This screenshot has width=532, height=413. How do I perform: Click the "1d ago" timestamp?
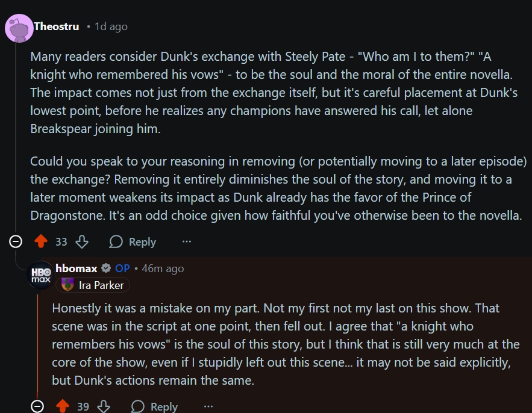click(111, 26)
